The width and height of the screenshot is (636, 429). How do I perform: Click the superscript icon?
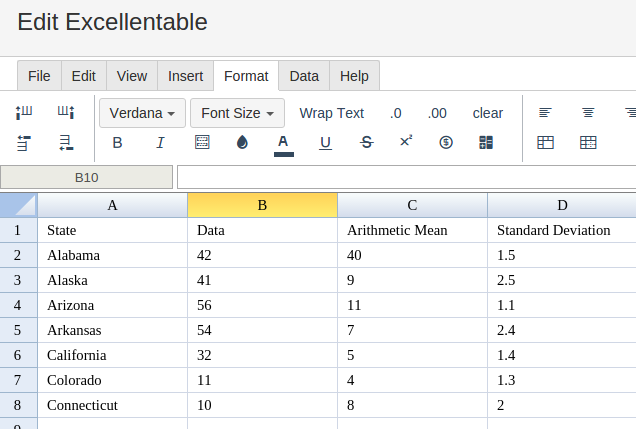[x=406, y=142]
